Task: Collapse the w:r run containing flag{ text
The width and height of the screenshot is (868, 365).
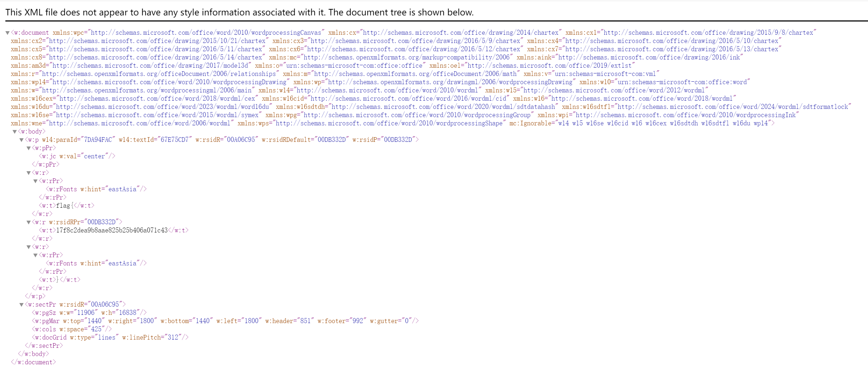Action: click(x=29, y=173)
